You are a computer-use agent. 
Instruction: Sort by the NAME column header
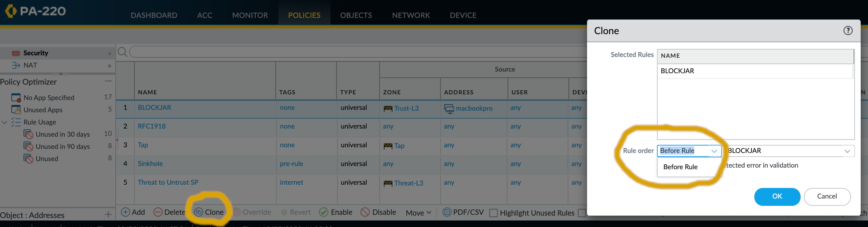tap(147, 92)
